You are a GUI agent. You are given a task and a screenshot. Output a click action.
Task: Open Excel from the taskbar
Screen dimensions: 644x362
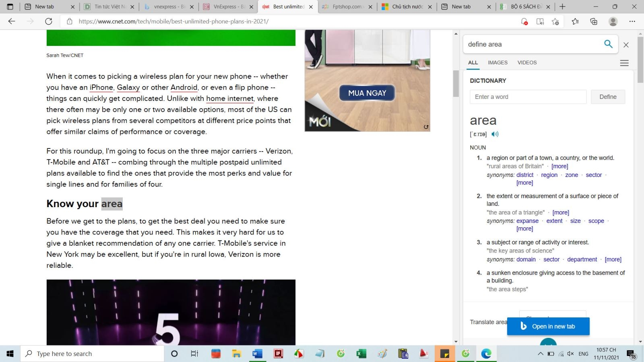tap(361, 354)
